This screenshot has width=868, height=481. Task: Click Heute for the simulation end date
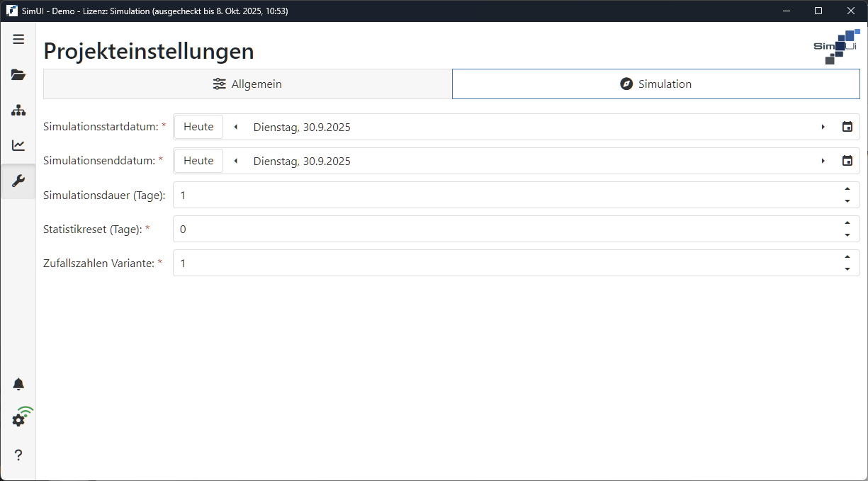click(198, 160)
